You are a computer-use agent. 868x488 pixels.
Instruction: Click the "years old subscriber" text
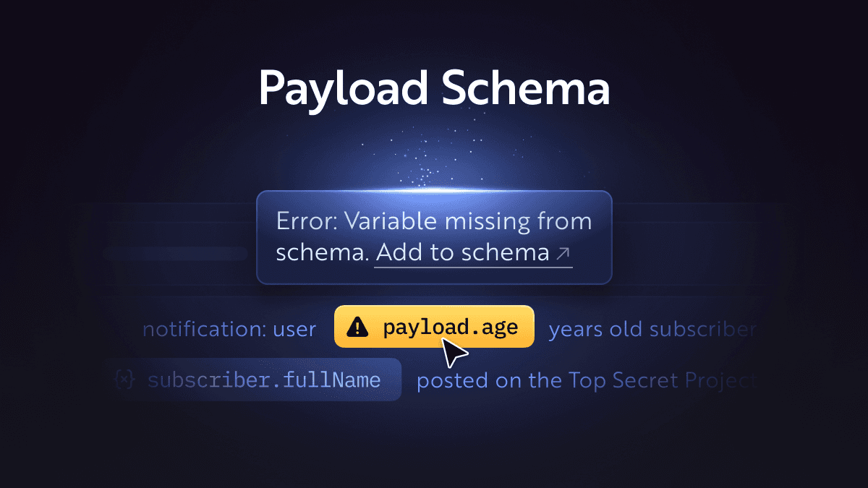pyautogui.click(x=652, y=330)
